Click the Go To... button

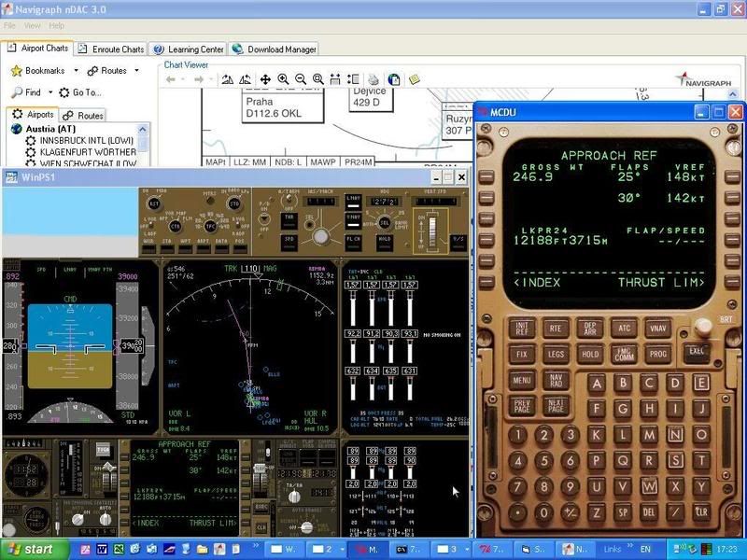point(80,92)
